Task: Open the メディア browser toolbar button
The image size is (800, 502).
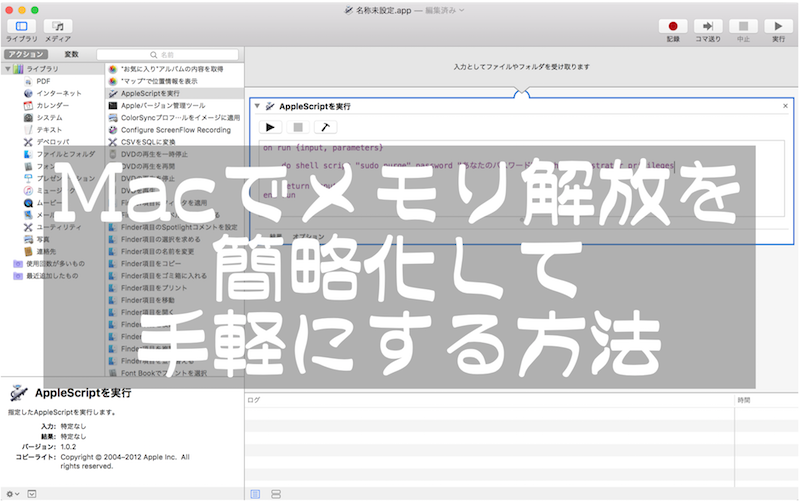Action: click(x=58, y=26)
